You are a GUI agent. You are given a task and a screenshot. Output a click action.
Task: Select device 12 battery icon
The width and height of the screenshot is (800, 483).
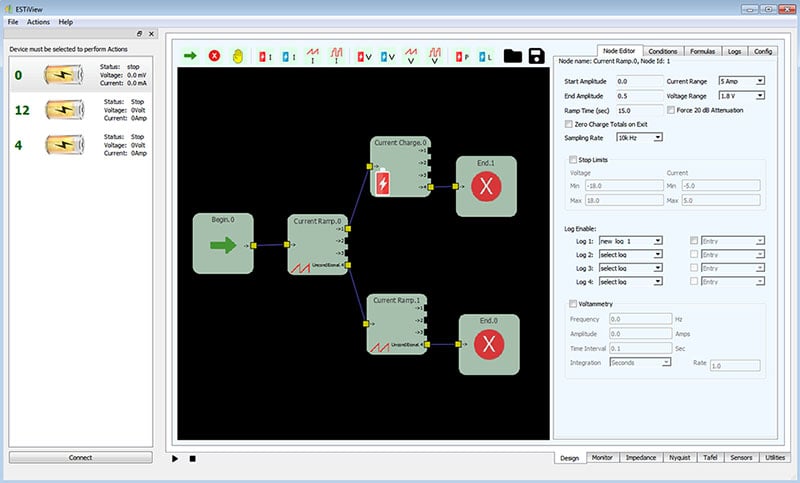pos(64,110)
